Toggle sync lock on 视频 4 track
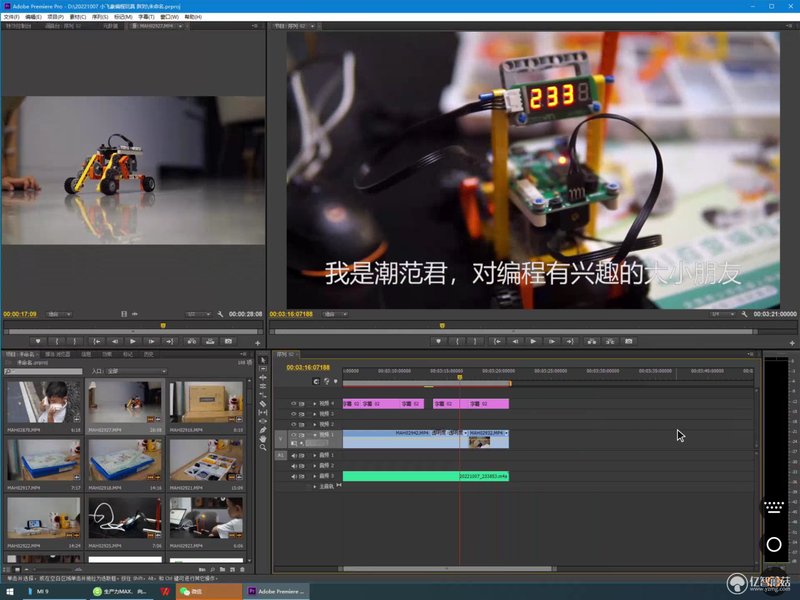800x600 pixels. (302, 404)
